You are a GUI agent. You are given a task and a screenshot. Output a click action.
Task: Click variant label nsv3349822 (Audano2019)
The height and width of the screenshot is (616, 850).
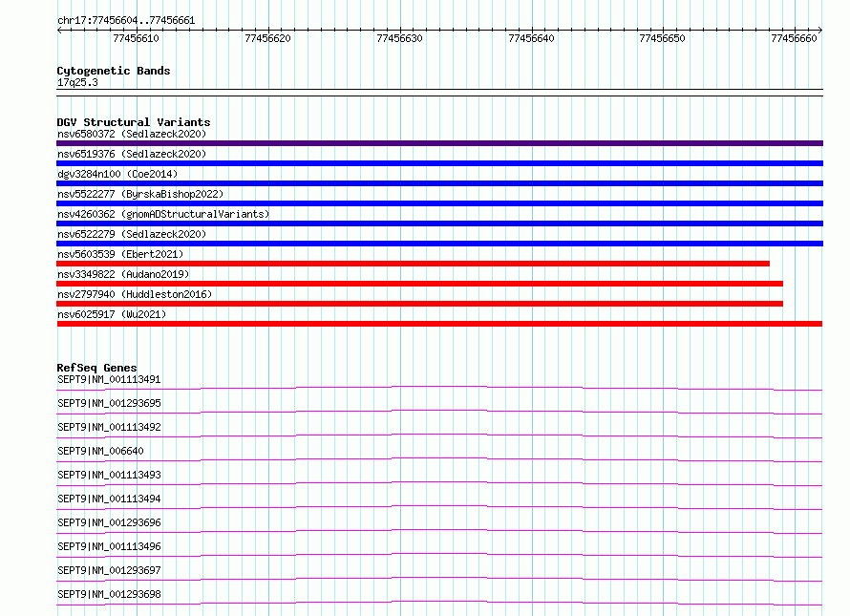(123, 274)
